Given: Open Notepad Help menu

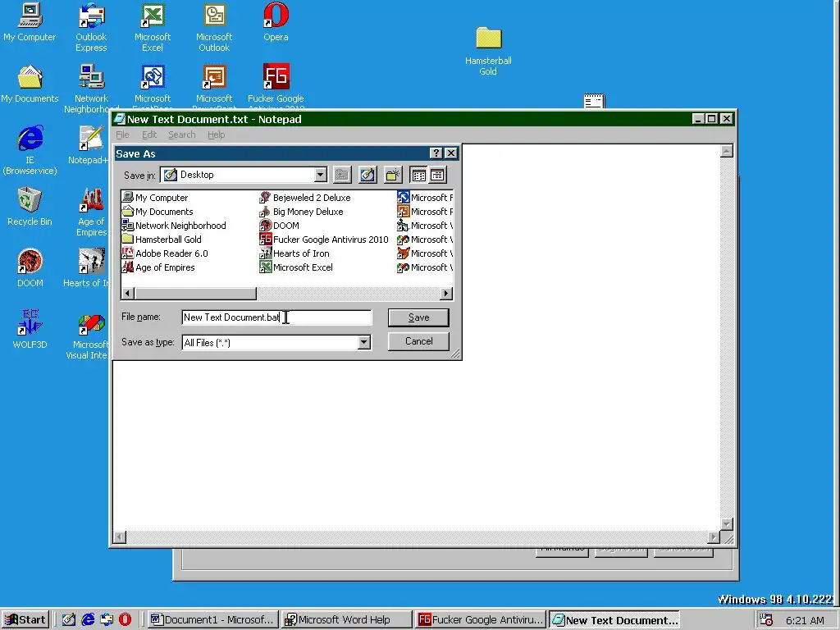Looking at the screenshot, I should tap(217, 135).
